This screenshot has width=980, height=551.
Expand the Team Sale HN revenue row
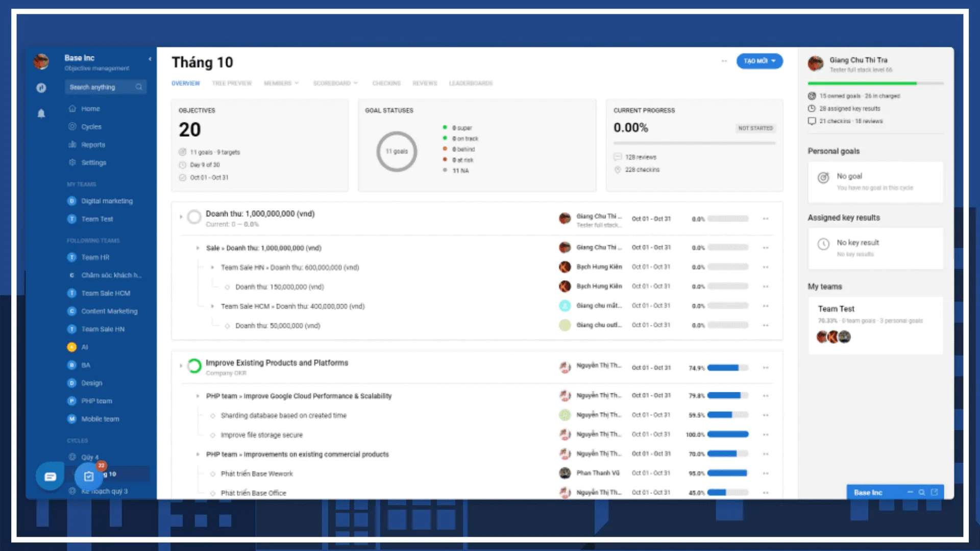(212, 267)
